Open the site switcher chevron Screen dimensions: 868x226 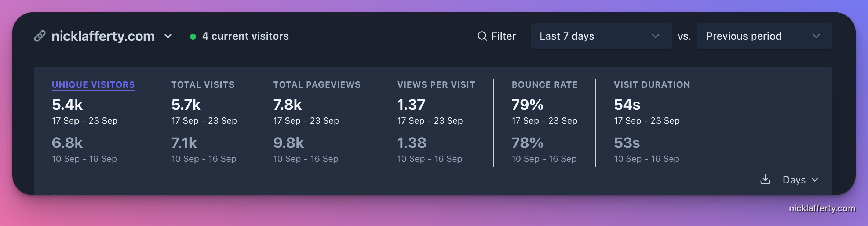[x=168, y=36]
